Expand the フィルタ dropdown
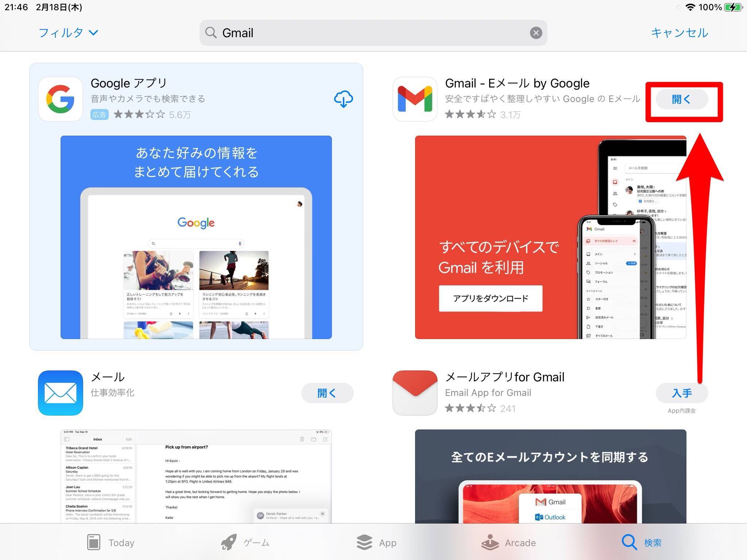The height and width of the screenshot is (560, 747). [x=68, y=33]
